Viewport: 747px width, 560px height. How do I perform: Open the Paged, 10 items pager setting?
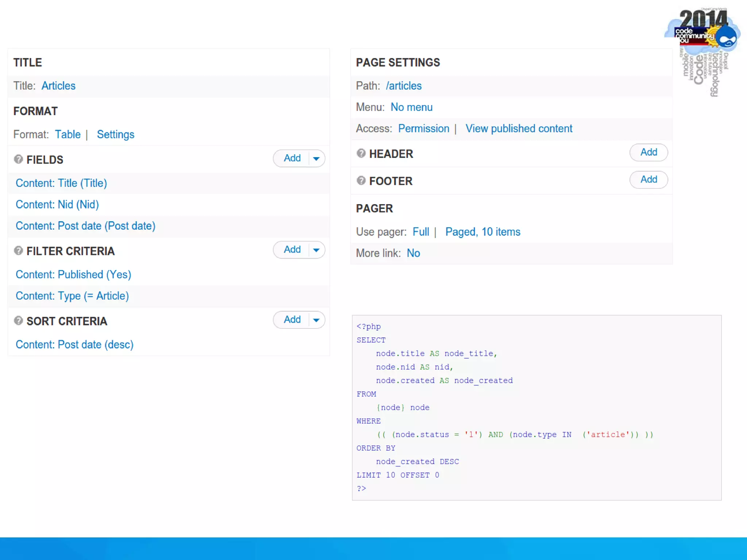tap(483, 232)
